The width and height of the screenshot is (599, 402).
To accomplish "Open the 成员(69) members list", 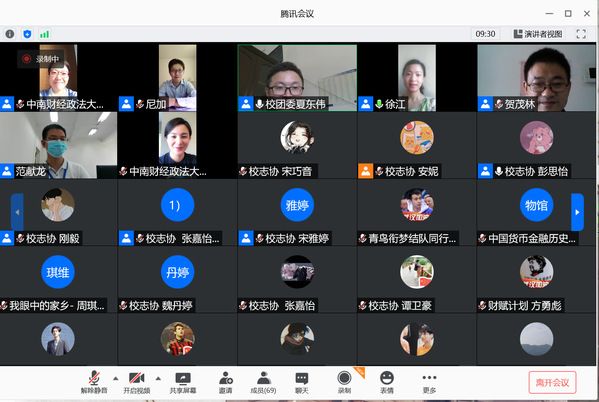I will click(x=263, y=383).
